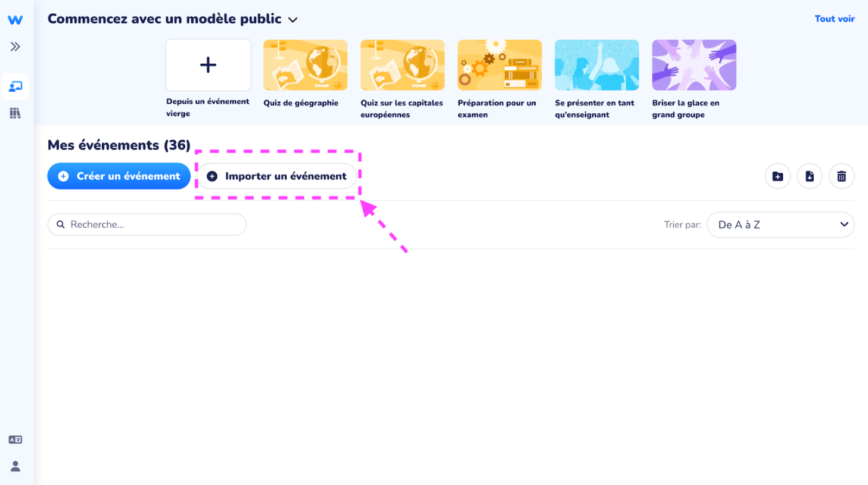The image size is (868, 485).
Task: Click 'Importer un événement' button
Action: (x=276, y=176)
